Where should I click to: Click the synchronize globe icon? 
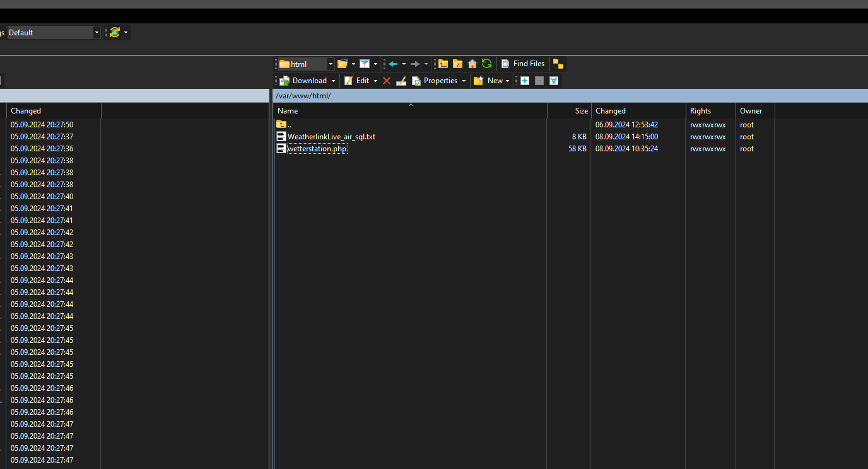point(114,32)
